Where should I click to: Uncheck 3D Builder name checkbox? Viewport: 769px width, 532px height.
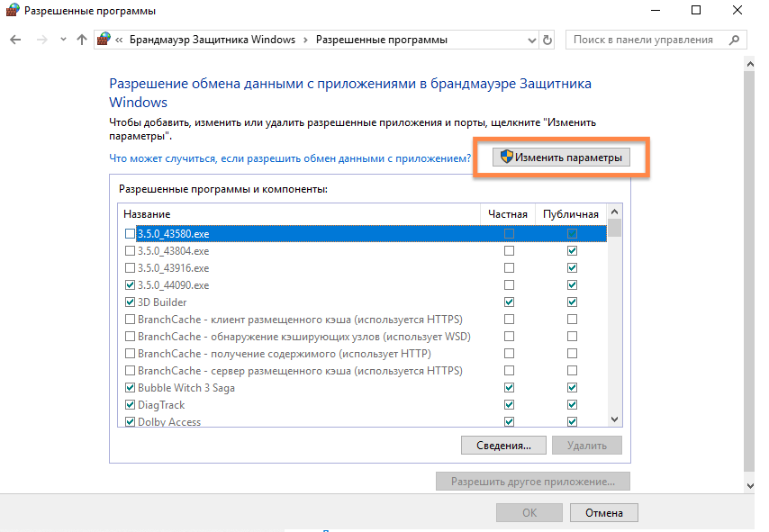[x=130, y=302]
